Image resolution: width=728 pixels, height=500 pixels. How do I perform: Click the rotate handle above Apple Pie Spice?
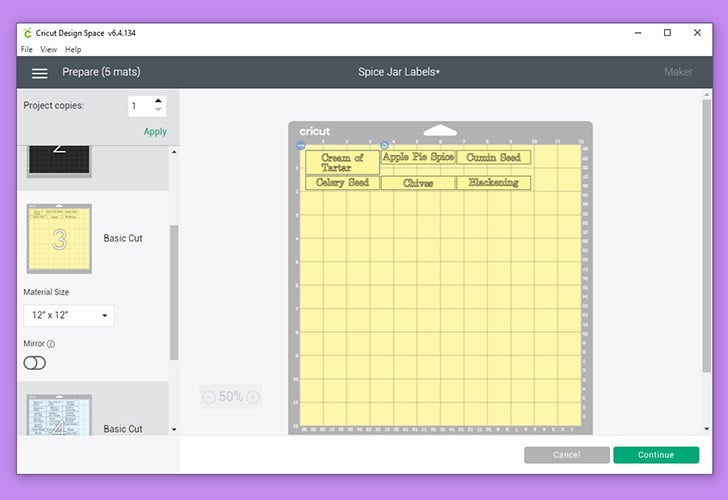point(384,145)
